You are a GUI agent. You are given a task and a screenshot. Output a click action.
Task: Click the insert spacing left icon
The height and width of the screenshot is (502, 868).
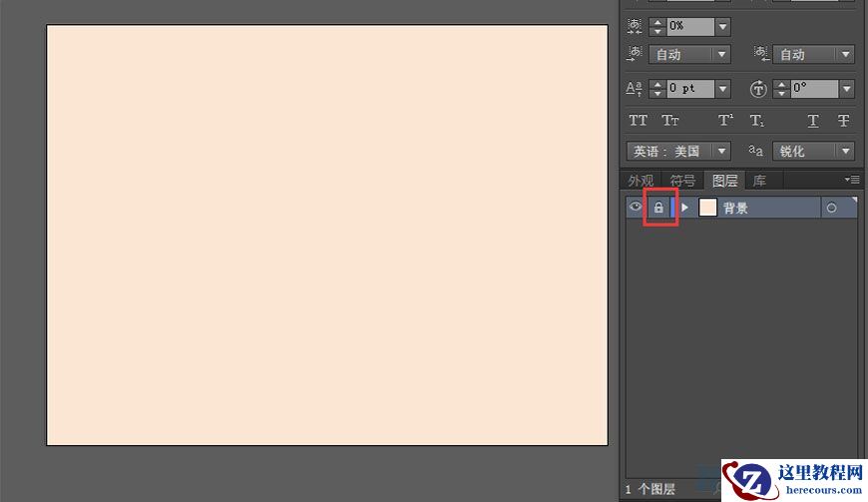[635, 54]
